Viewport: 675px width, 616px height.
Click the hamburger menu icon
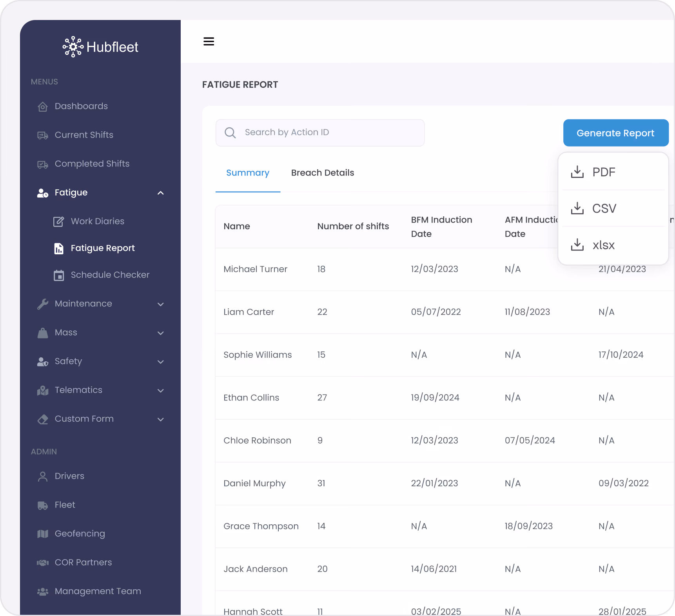coord(209,42)
